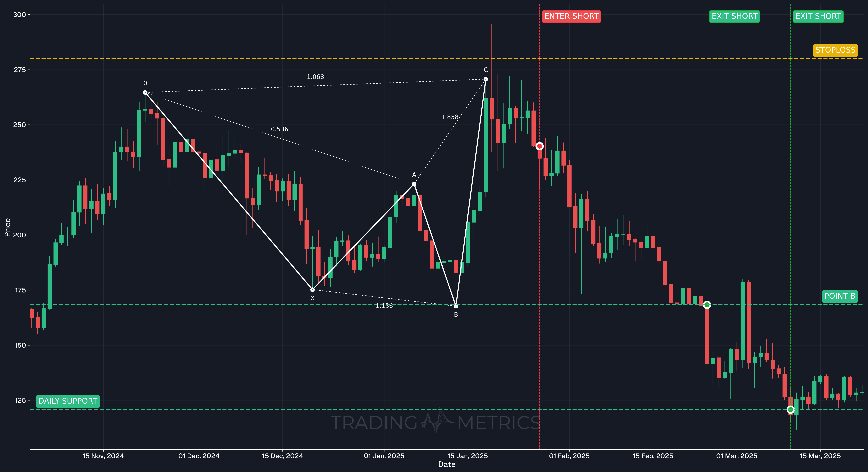
Task: Click the 1.858 ratio label
Action: [450, 117]
